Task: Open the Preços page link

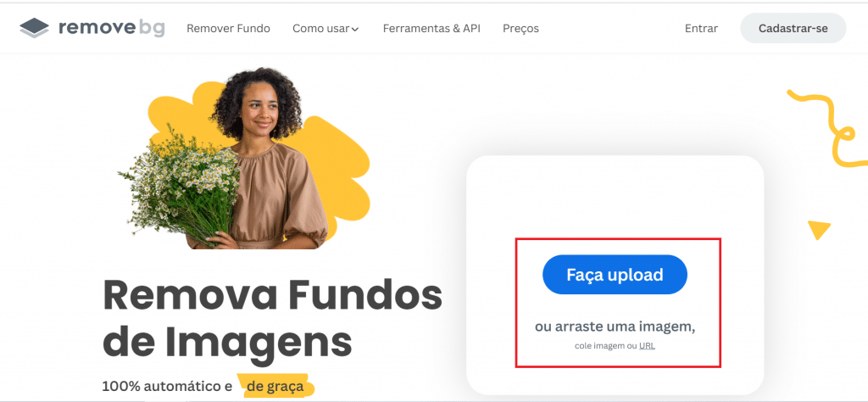Action: coord(520,28)
